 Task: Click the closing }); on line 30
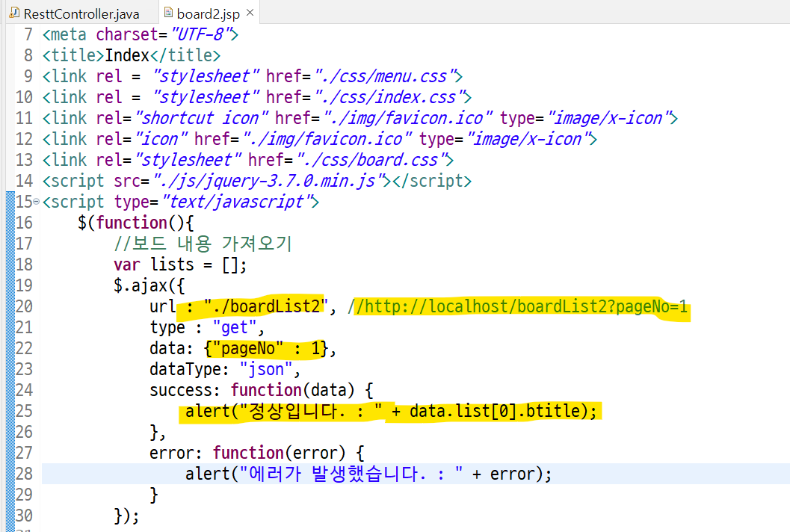(126, 515)
